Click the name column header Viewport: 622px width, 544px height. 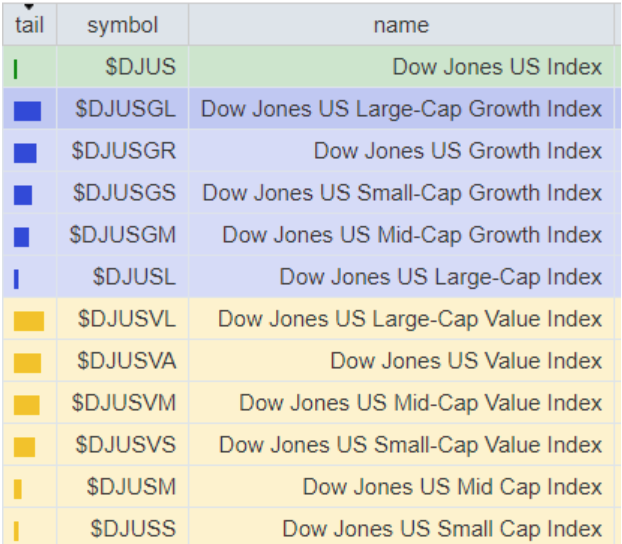point(400,25)
